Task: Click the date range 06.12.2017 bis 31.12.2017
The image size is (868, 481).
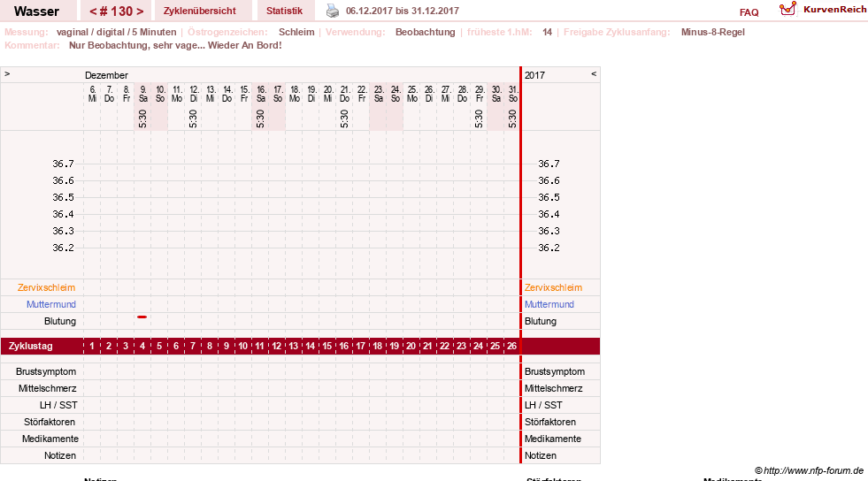Action: click(402, 11)
